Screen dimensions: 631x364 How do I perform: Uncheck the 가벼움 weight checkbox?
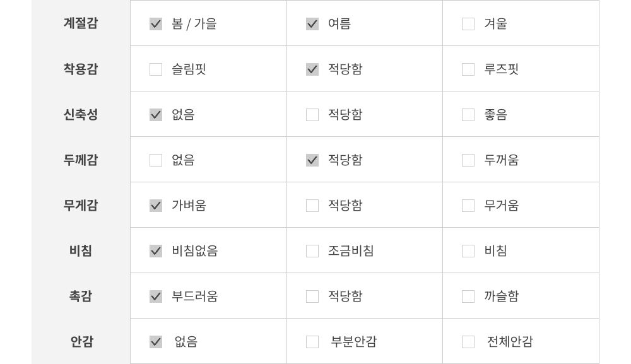156,206
